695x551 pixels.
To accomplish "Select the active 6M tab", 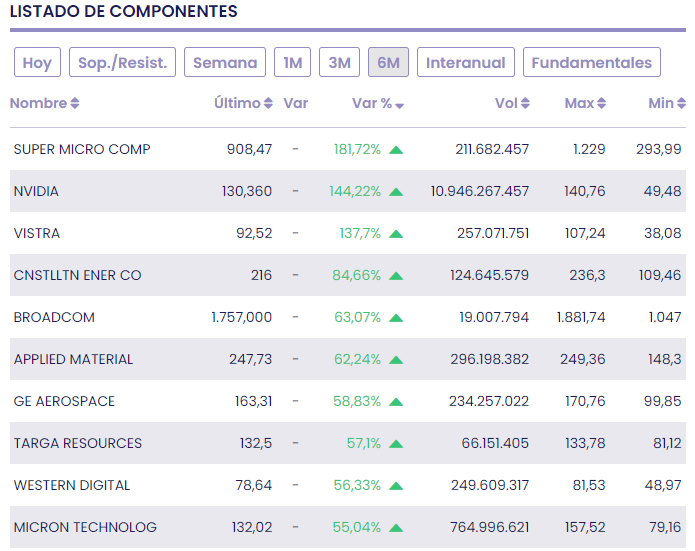I will tap(388, 63).
